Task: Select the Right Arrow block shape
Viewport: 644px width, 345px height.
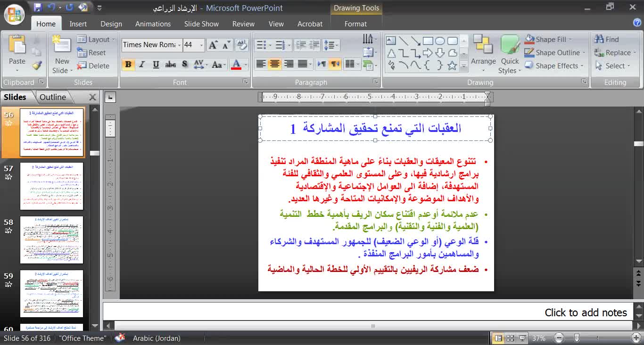Action: [428, 53]
